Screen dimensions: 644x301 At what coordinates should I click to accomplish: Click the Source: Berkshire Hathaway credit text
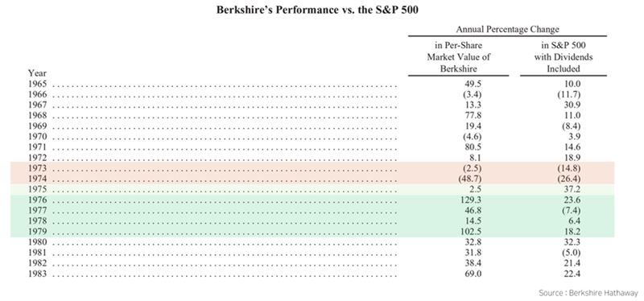[588, 293]
